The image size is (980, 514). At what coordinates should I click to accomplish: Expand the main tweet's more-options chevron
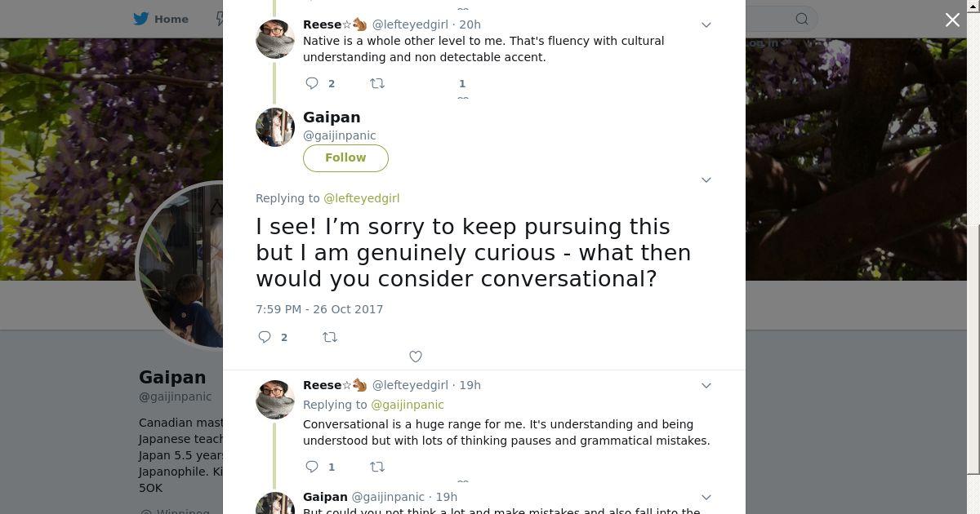(x=706, y=179)
